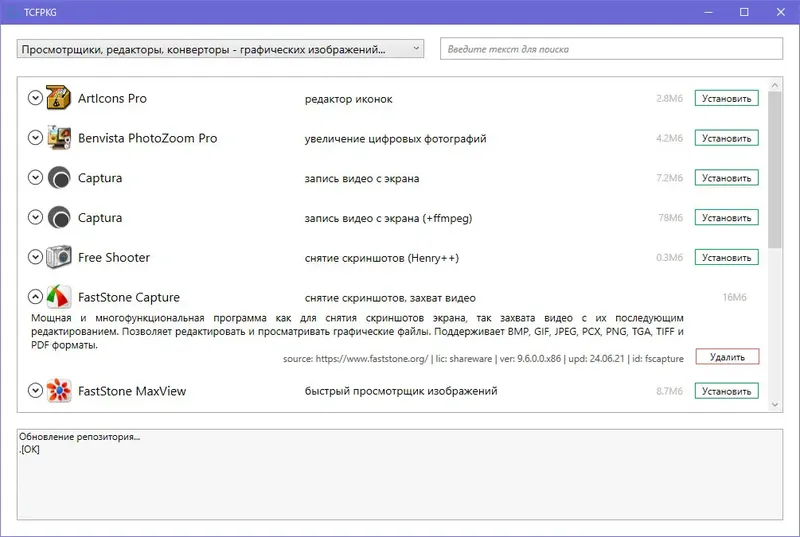Click the ArtIcons Pro app icon
Image resolution: width=800 pixels, height=537 pixels.
coord(59,97)
